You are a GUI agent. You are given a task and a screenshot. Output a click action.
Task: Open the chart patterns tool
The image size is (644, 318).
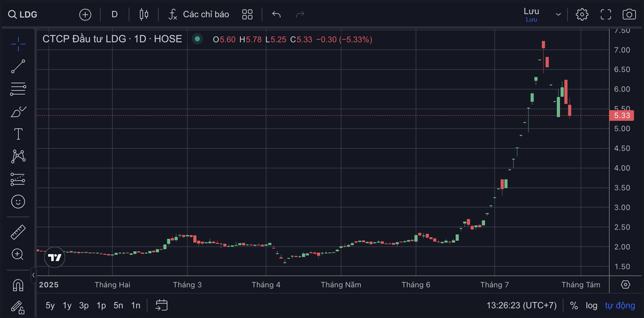click(18, 156)
